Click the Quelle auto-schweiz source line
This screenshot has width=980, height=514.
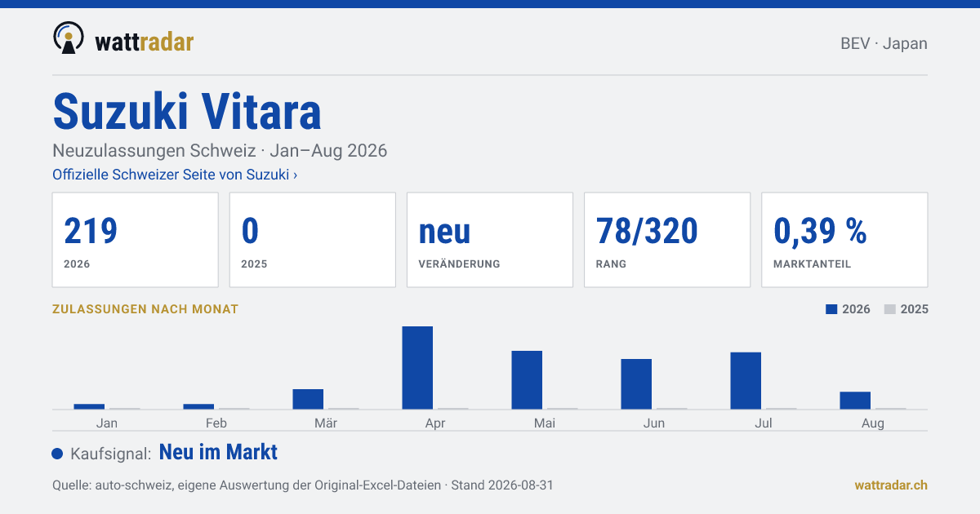coord(303,485)
